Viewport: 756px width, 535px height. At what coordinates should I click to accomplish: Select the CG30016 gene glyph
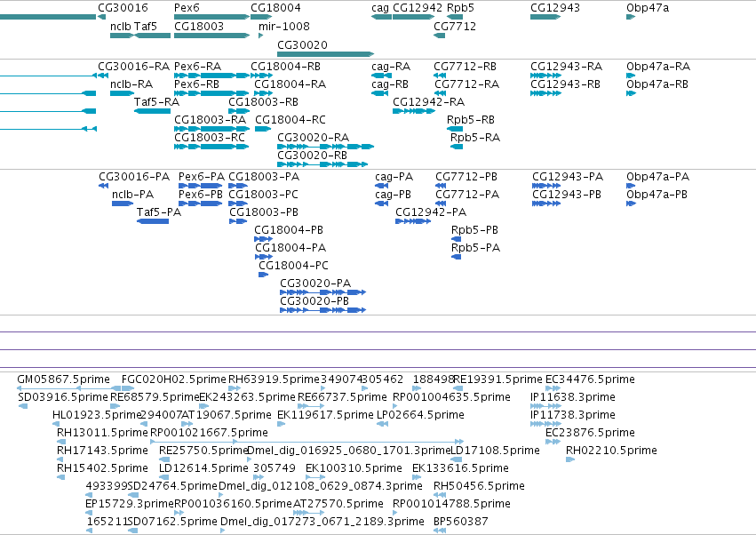click(x=101, y=17)
